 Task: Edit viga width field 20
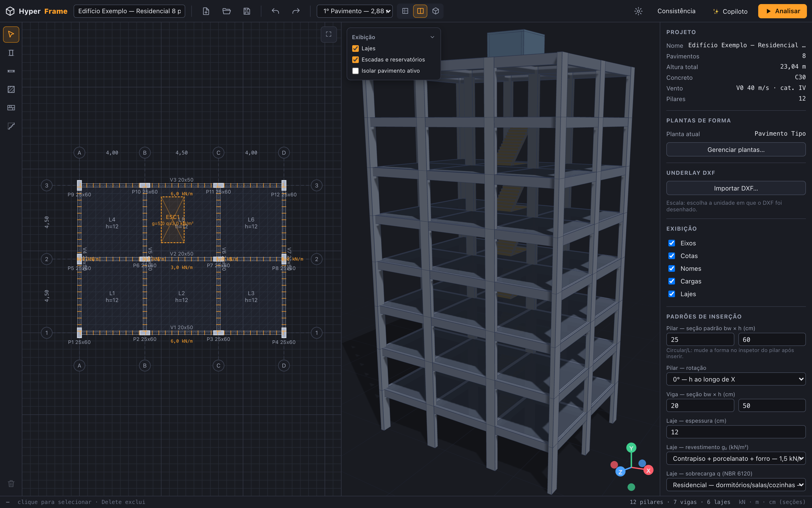pos(700,406)
